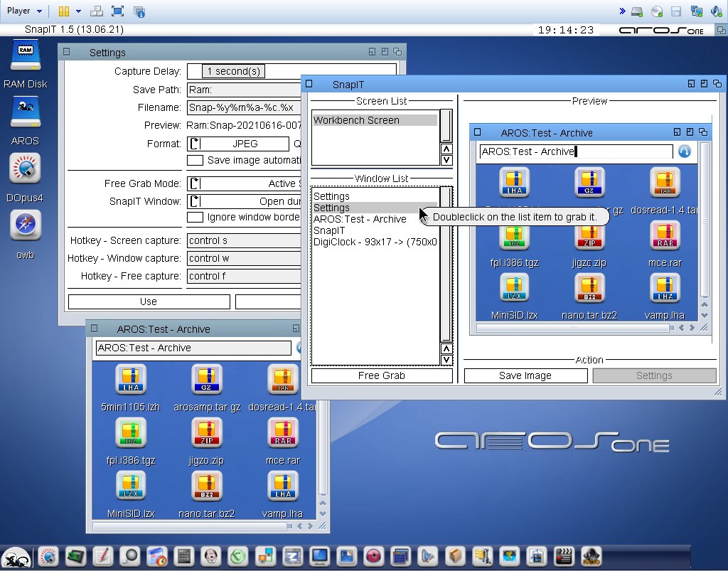Adjust the Capture Delay slider knob
Screen dimensions: 728x571
click(233, 71)
